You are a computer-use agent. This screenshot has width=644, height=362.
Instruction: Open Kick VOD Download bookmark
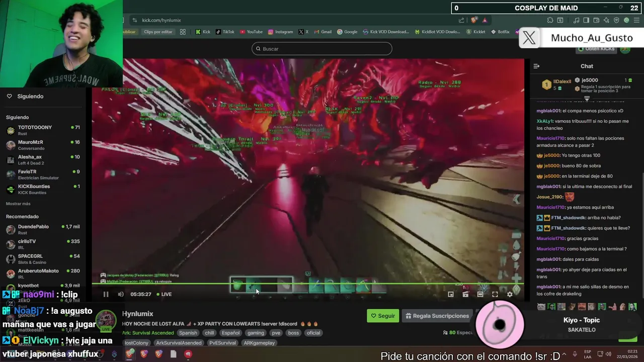pyautogui.click(x=386, y=32)
